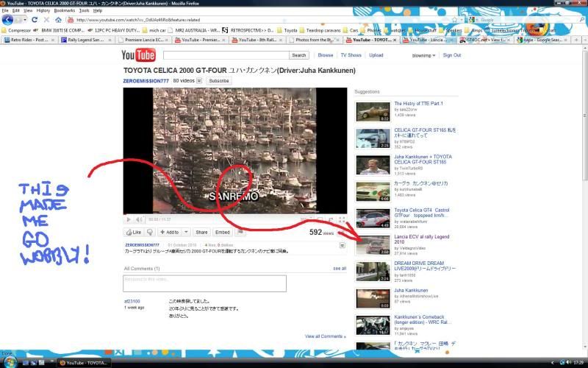Flag the video with the flag icon
The height and width of the screenshot is (368, 588).
pyautogui.click(x=240, y=232)
